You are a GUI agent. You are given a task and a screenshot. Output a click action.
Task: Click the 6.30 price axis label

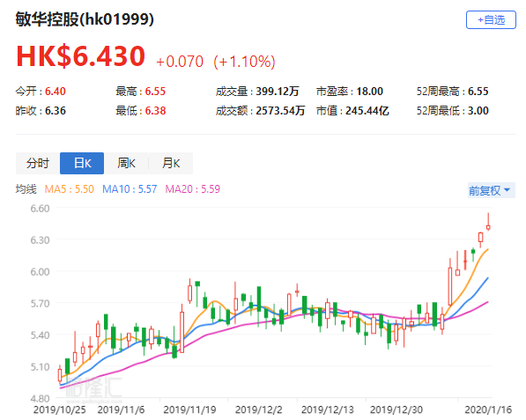click(x=40, y=240)
